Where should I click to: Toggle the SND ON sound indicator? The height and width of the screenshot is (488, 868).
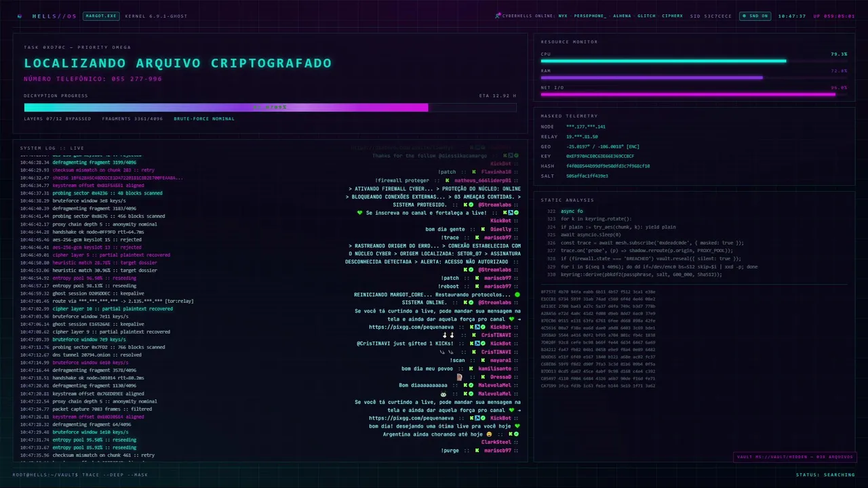tap(755, 16)
